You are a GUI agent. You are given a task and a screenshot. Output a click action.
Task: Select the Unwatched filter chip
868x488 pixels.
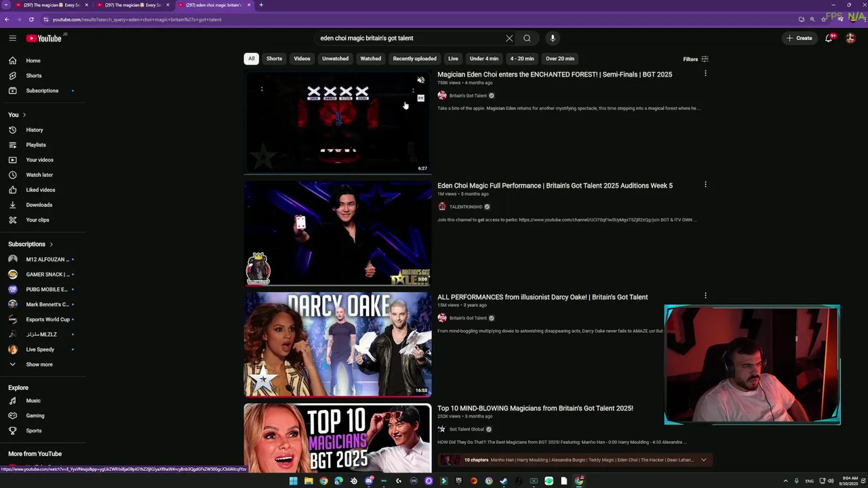pyautogui.click(x=335, y=58)
